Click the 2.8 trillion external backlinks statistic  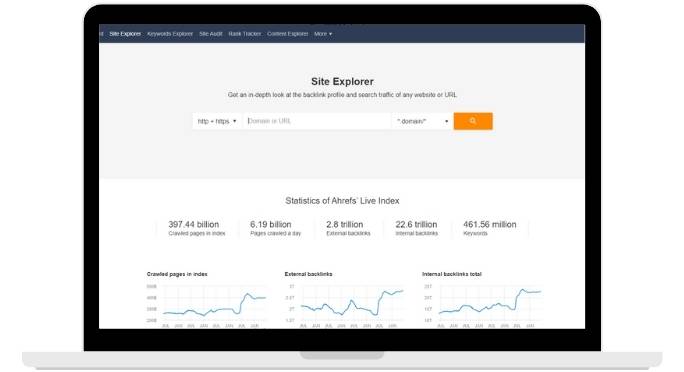(x=348, y=228)
